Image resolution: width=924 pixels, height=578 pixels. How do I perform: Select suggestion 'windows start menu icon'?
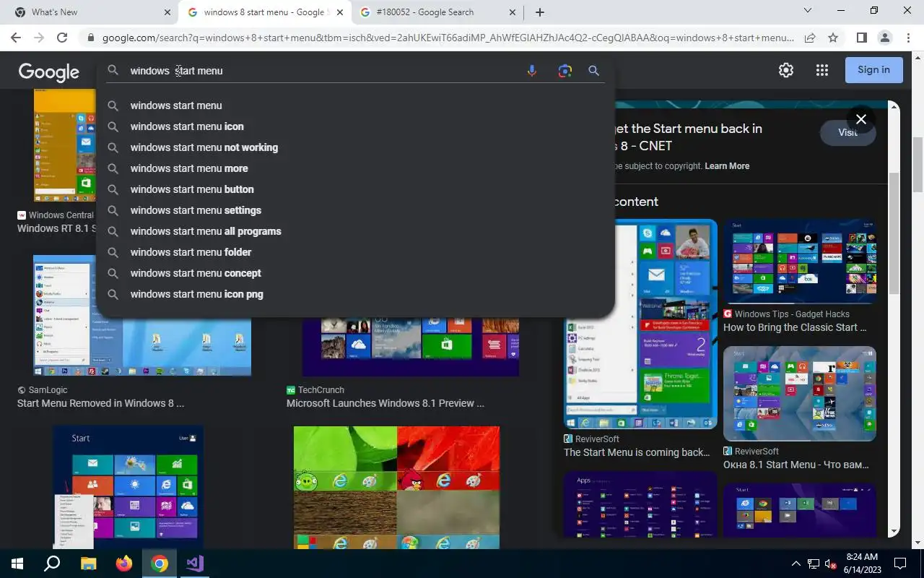point(355,126)
